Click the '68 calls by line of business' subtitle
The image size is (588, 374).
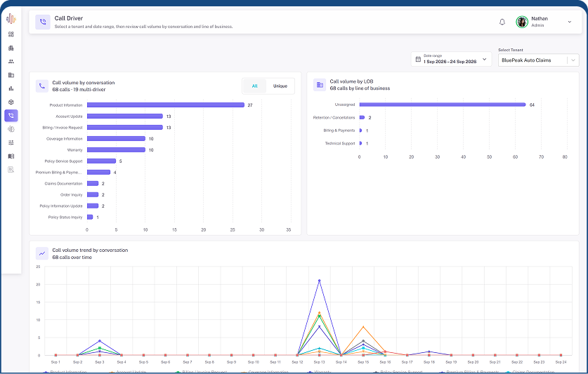(360, 88)
